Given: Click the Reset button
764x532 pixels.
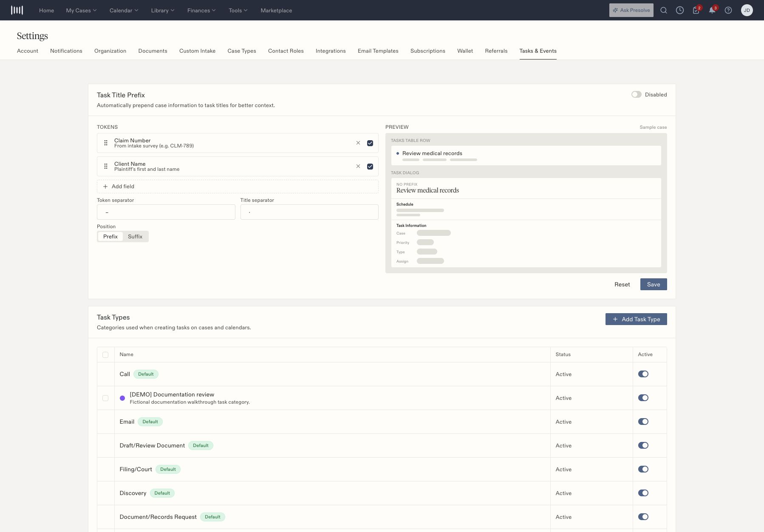Looking at the screenshot, I should pyautogui.click(x=622, y=284).
